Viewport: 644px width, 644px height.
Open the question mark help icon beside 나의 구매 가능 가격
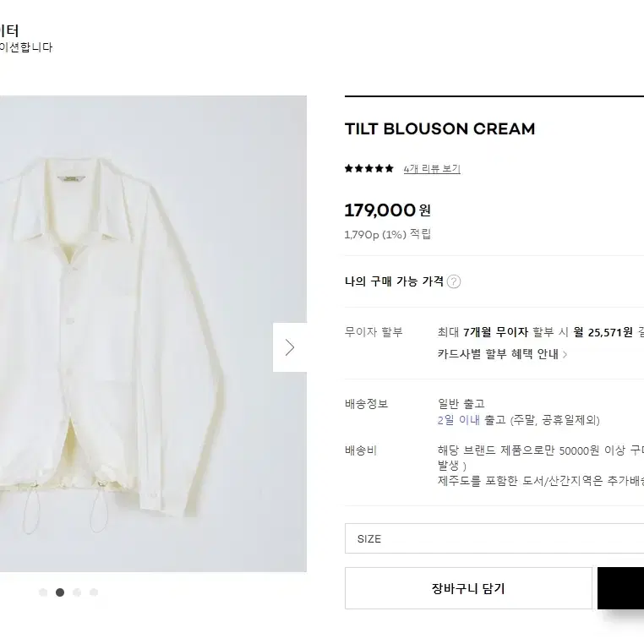(454, 281)
